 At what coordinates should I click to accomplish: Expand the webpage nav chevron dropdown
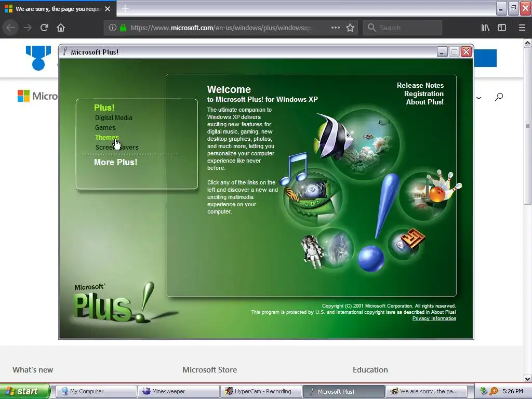tap(478, 98)
